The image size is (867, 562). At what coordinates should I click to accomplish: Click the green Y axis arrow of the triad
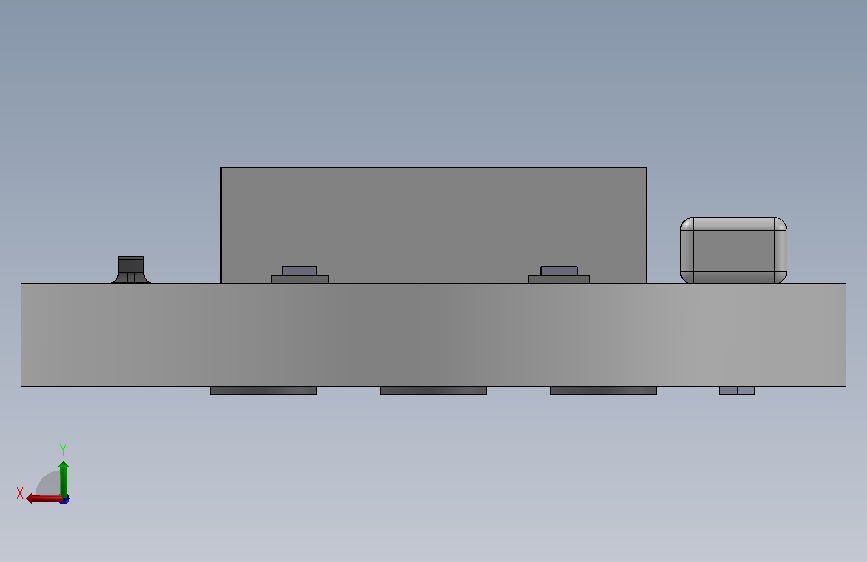(x=64, y=479)
